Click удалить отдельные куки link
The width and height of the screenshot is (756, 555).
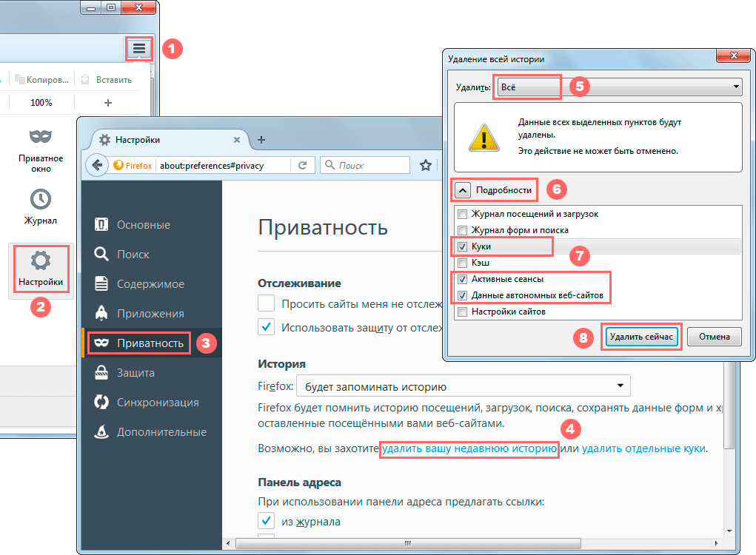[643, 448]
